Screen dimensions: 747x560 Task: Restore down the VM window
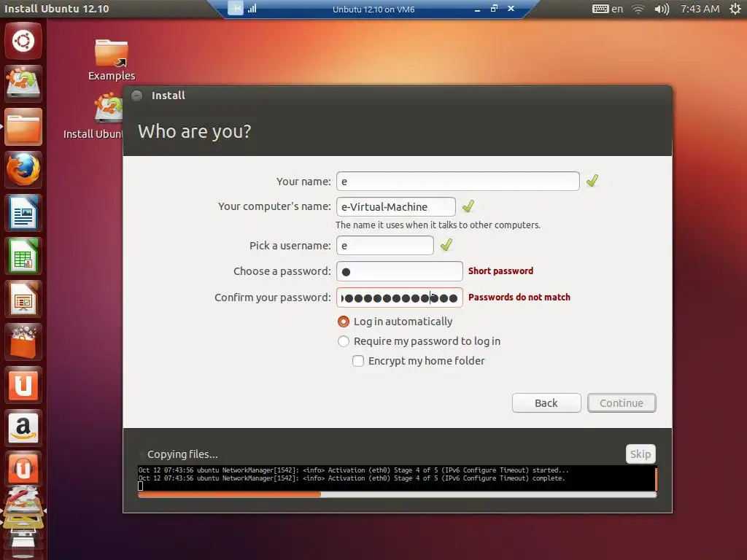click(x=494, y=9)
